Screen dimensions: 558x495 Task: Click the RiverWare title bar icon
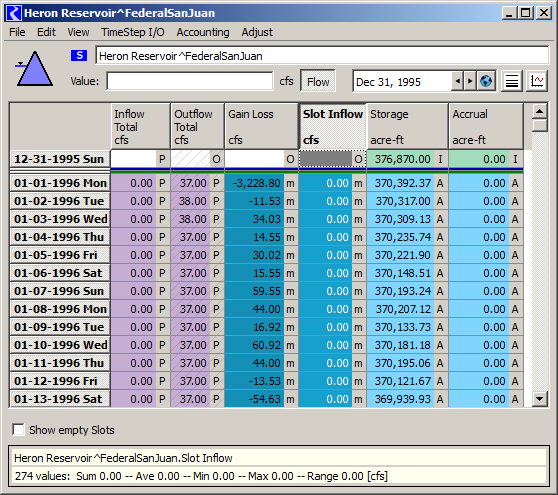tap(14, 13)
